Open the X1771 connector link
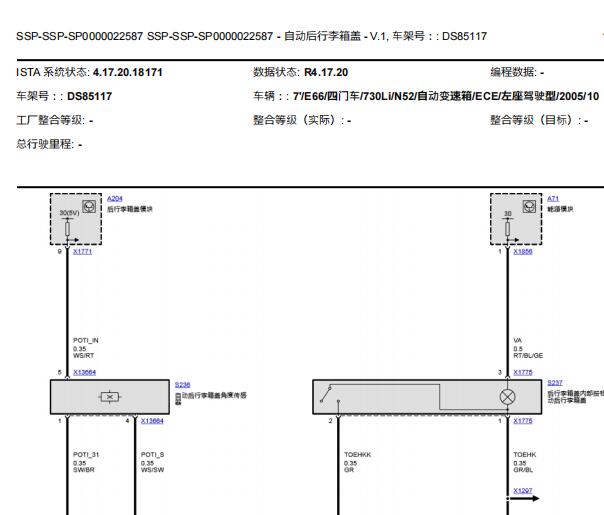 click(x=82, y=252)
